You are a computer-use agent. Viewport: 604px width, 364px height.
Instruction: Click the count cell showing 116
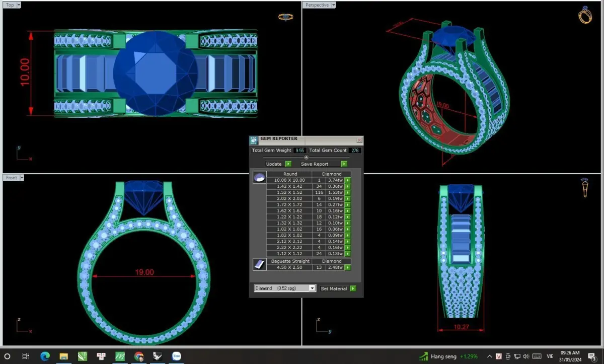319,192
